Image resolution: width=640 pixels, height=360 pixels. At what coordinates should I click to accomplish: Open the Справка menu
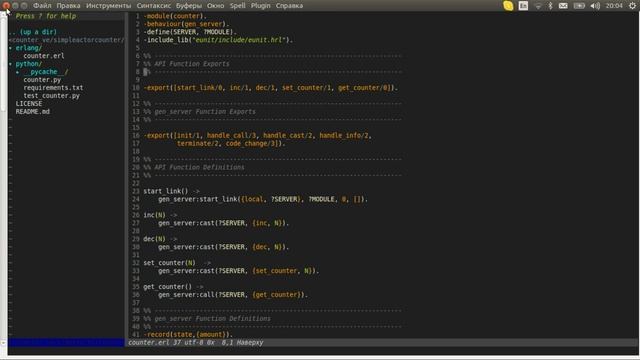(289, 6)
